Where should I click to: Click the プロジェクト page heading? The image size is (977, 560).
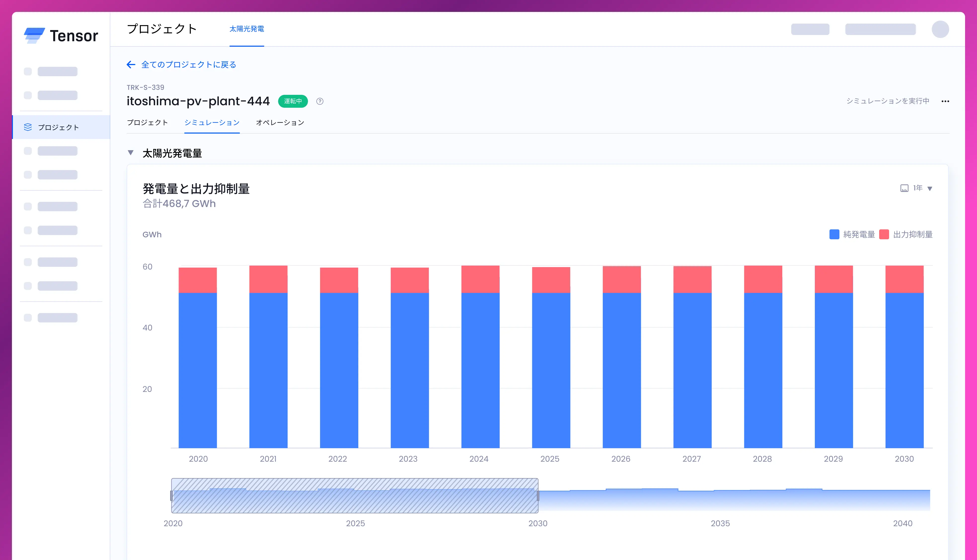point(162,29)
